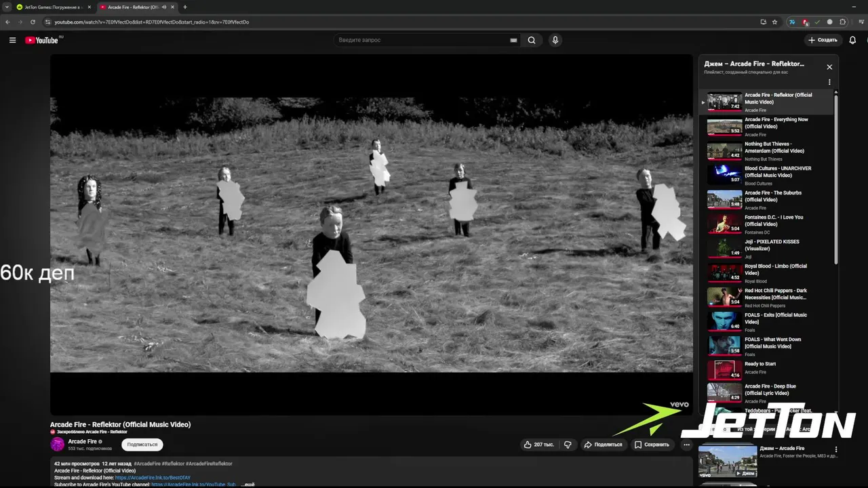
Task: Click the Поделиться share button
Action: [x=603, y=445]
